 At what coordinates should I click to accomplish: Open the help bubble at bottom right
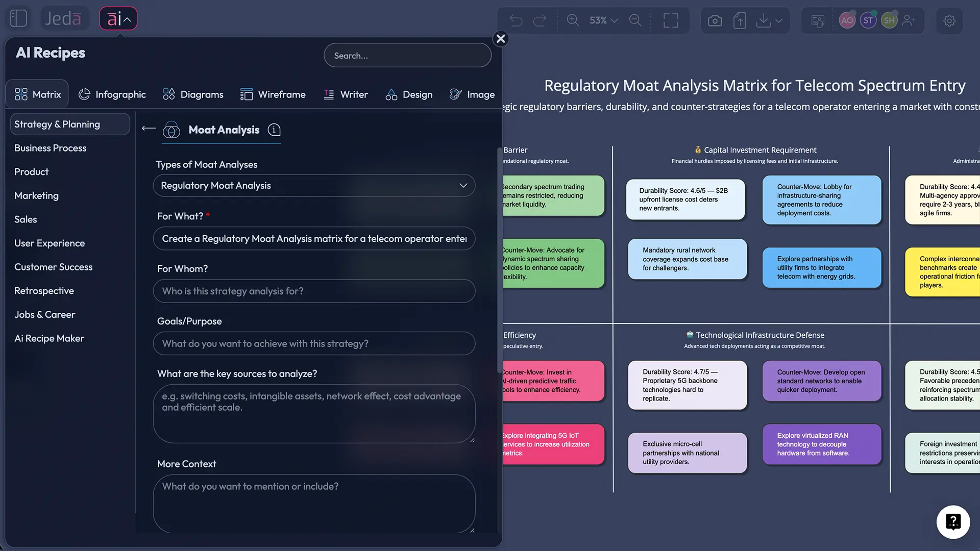click(x=953, y=522)
